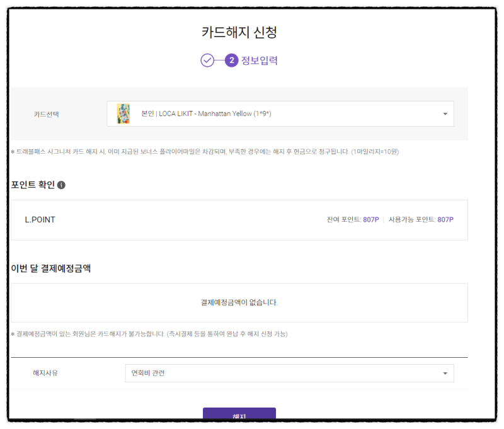Click the 카드선택 field label

click(x=46, y=114)
